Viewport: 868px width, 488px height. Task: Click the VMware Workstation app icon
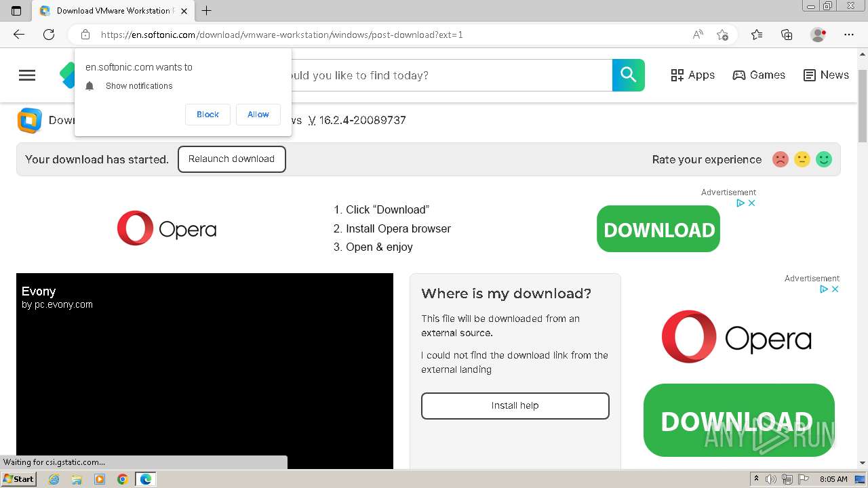(x=30, y=121)
